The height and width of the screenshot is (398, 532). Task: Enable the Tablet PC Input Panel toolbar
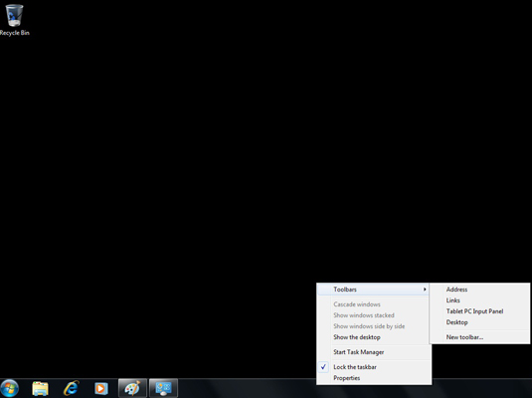479,311
